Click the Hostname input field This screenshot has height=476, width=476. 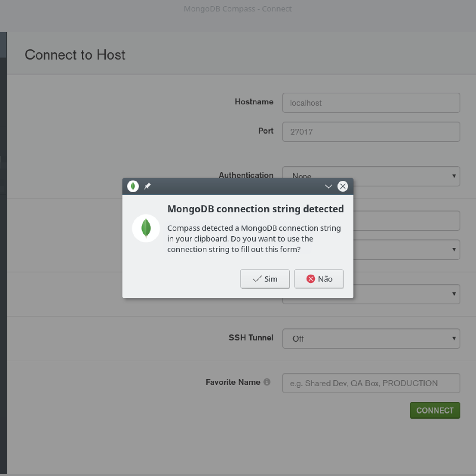tap(371, 103)
